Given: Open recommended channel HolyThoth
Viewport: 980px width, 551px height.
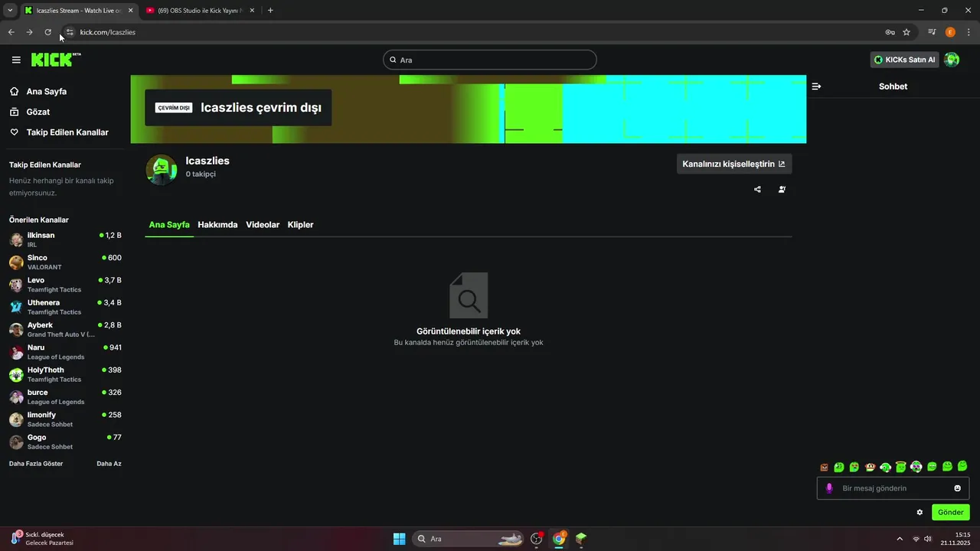Looking at the screenshot, I should coord(65,374).
